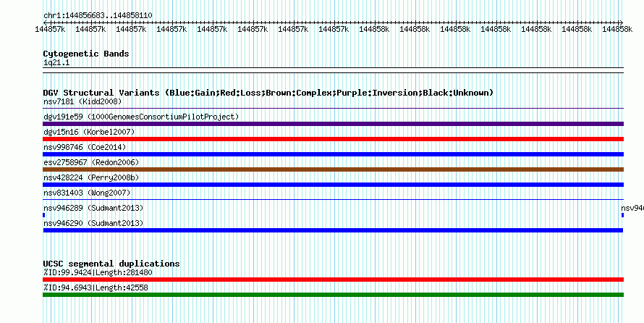The image size is (644, 323).
Task: Open the DGV Structural Variants track title
Action: point(268,93)
